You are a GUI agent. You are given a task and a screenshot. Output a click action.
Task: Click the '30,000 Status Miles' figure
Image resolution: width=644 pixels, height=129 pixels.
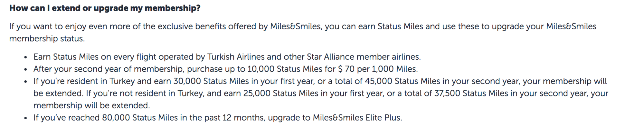[x=211, y=81]
